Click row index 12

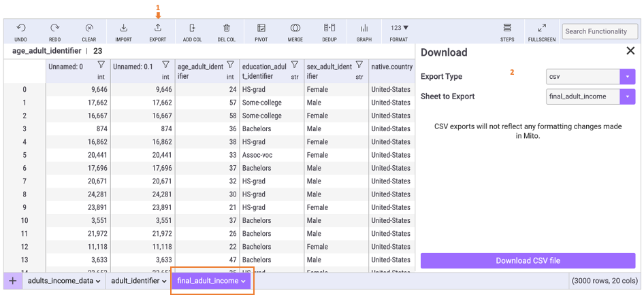click(x=25, y=247)
